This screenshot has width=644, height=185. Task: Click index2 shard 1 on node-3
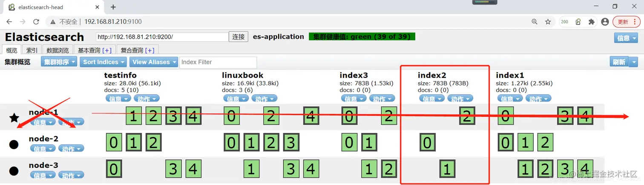pos(447,169)
